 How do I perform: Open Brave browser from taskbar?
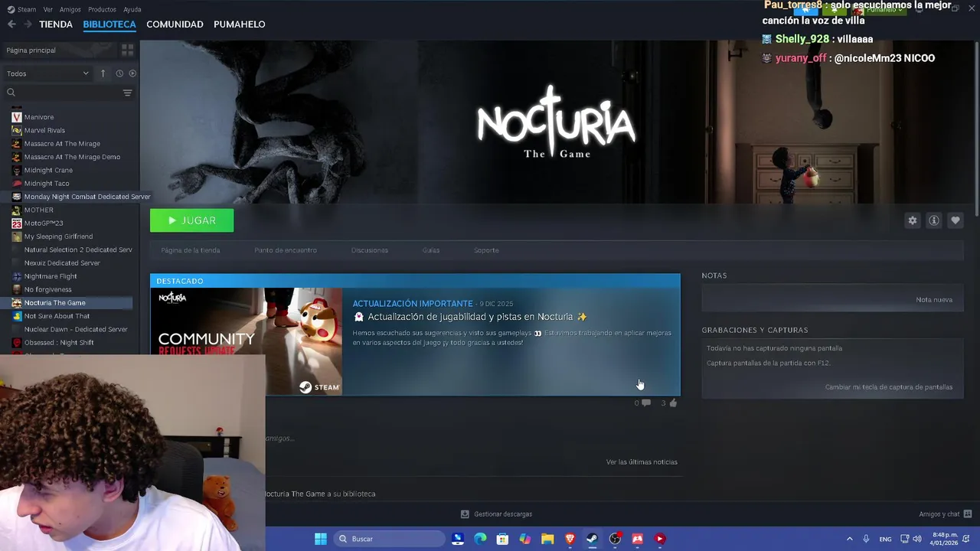(x=570, y=539)
